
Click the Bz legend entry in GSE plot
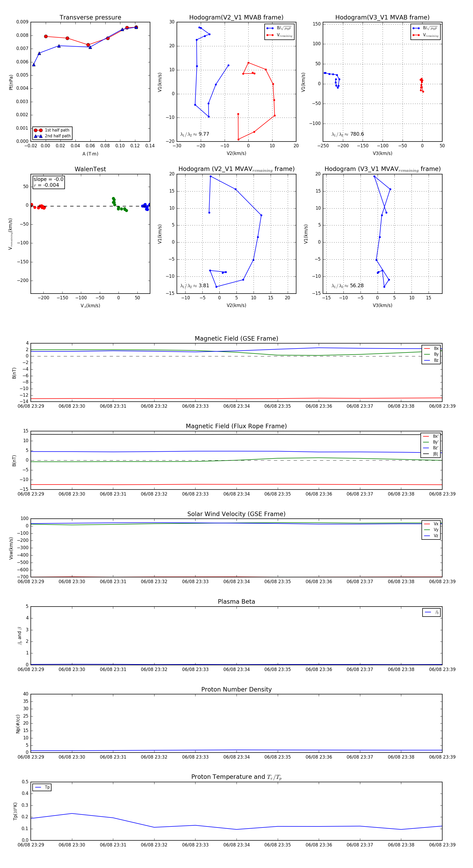click(431, 360)
